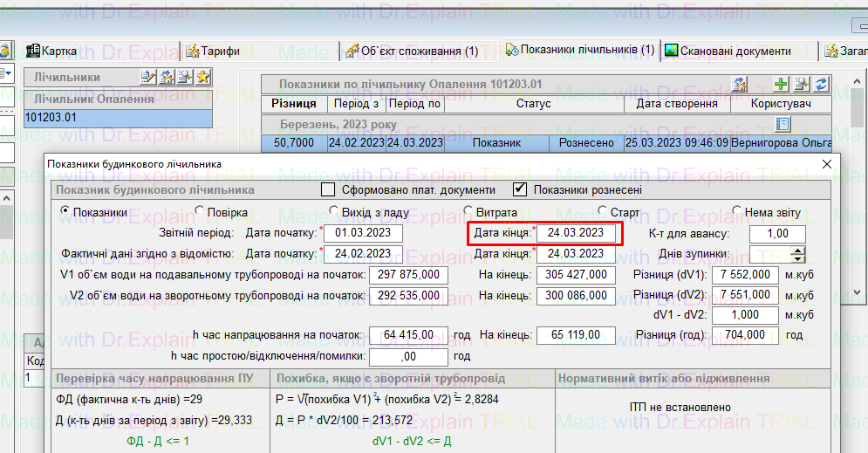This screenshot has height=453, width=868.
Task: Click the blue refresh arrows icon
Action: pos(821,85)
